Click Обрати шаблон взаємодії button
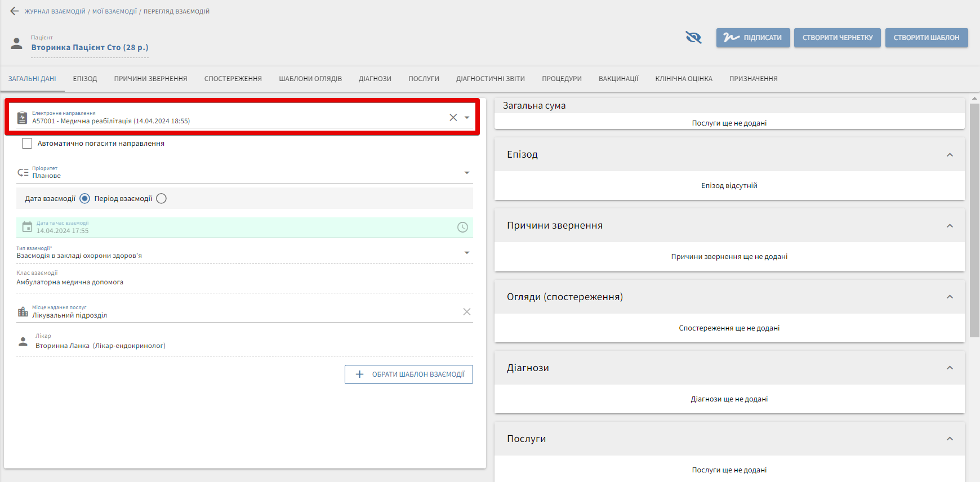Image resolution: width=980 pixels, height=482 pixels. pyautogui.click(x=408, y=374)
